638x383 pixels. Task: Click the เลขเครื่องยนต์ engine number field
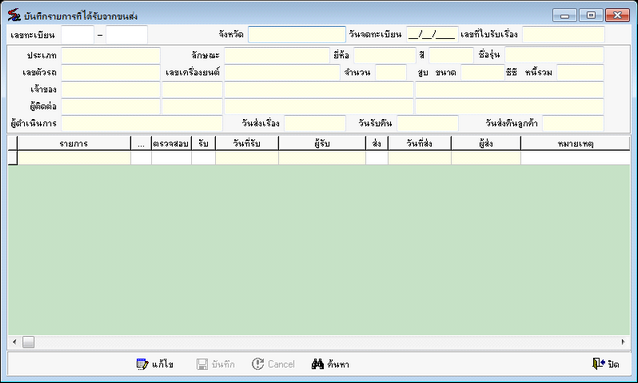282,72
